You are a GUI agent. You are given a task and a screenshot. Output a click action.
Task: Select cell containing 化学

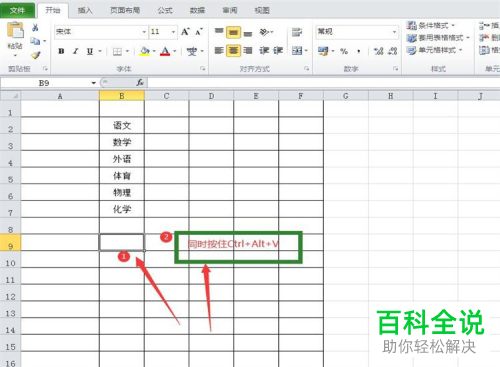pos(122,209)
